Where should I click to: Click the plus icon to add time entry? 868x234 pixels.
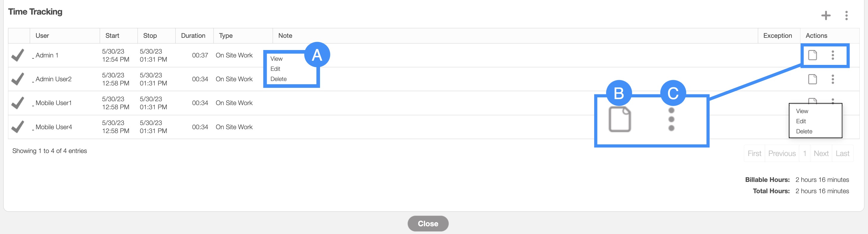tap(825, 15)
